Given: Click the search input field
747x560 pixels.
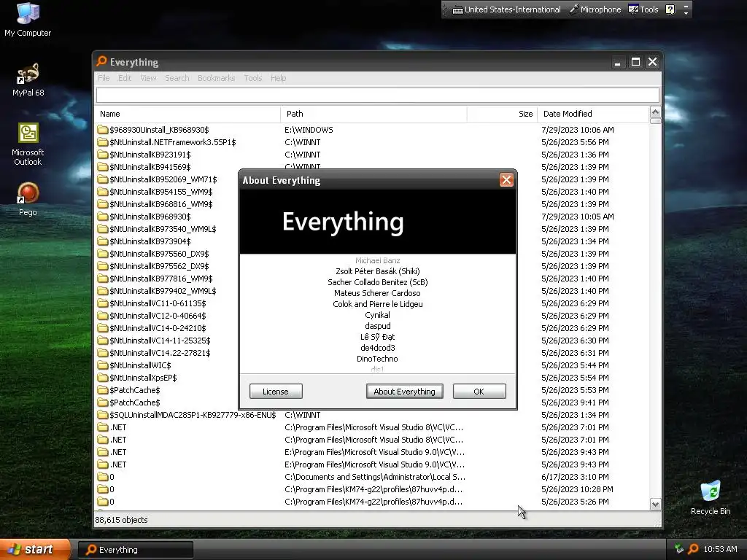Looking at the screenshot, I should coord(378,95).
